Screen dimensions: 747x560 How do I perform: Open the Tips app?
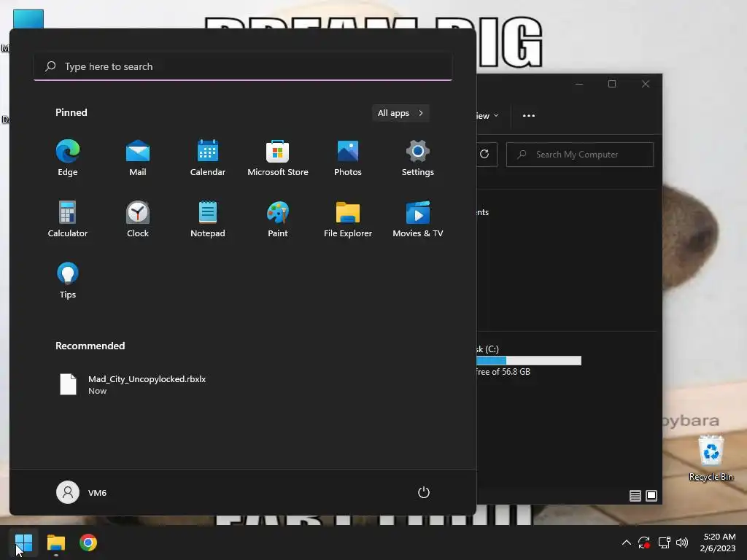click(x=68, y=281)
